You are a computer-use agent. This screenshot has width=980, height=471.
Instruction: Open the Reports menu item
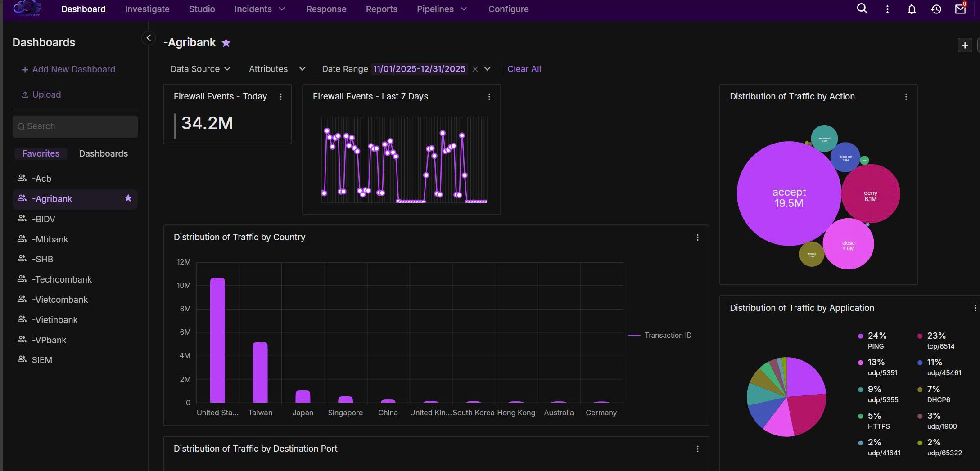click(381, 9)
